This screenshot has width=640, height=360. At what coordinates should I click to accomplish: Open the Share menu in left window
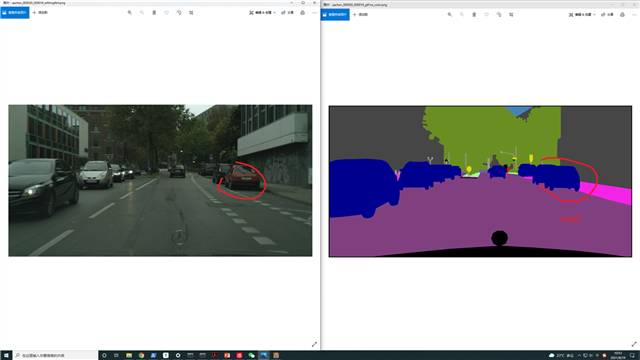pos(287,13)
